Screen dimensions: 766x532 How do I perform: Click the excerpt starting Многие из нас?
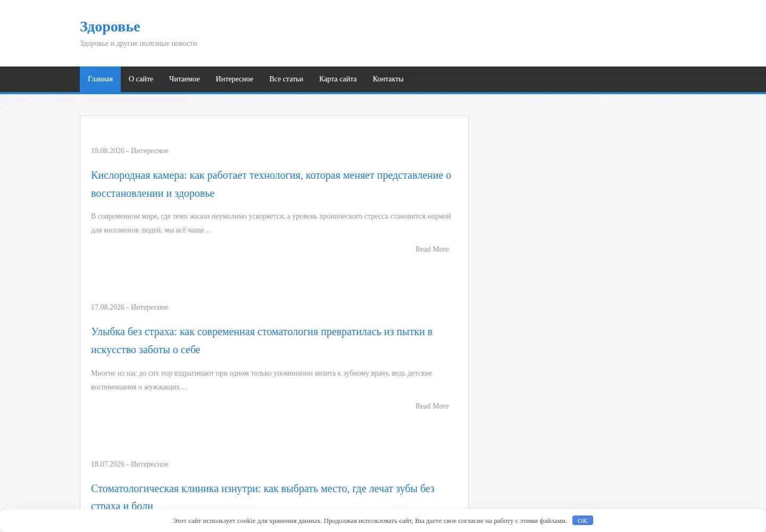[x=261, y=380]
